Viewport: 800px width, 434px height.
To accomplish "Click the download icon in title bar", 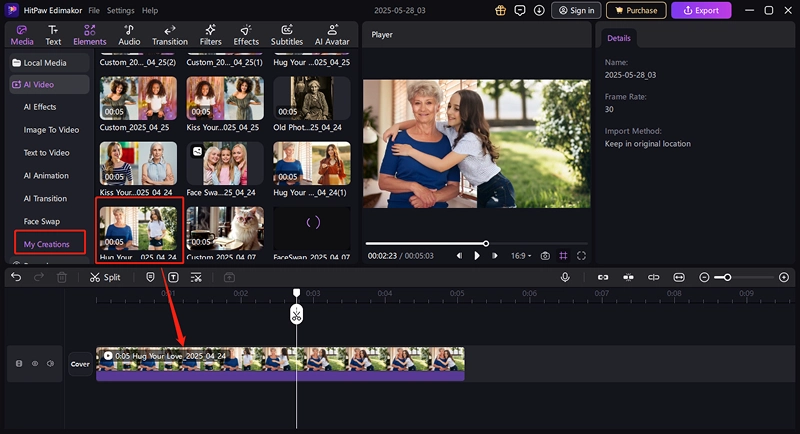I will click(539, 10).
